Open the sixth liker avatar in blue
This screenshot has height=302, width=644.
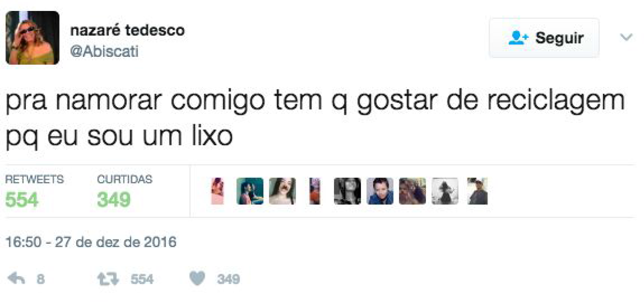click(380, 191)
